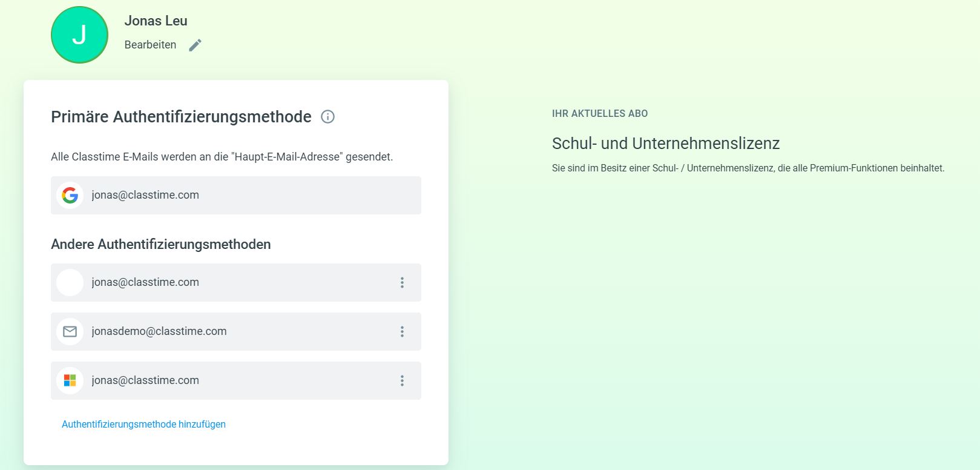The height and width of the screenshot is (470, 980).
Task: Click the envelope icon for jonasdemo@classtime.com
Action: [70, 332]
